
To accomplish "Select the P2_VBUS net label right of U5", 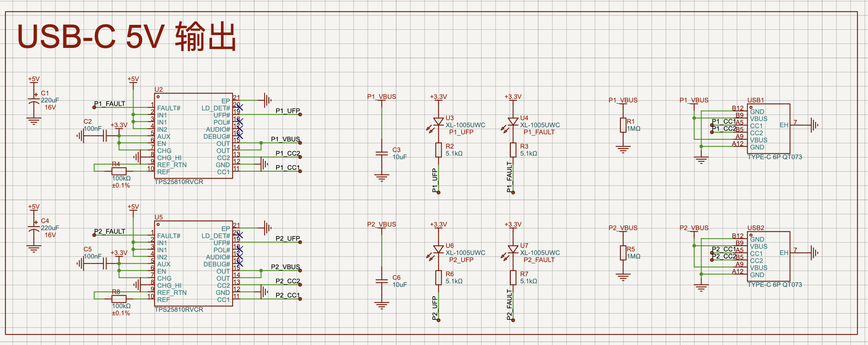I will coord(285,267).
